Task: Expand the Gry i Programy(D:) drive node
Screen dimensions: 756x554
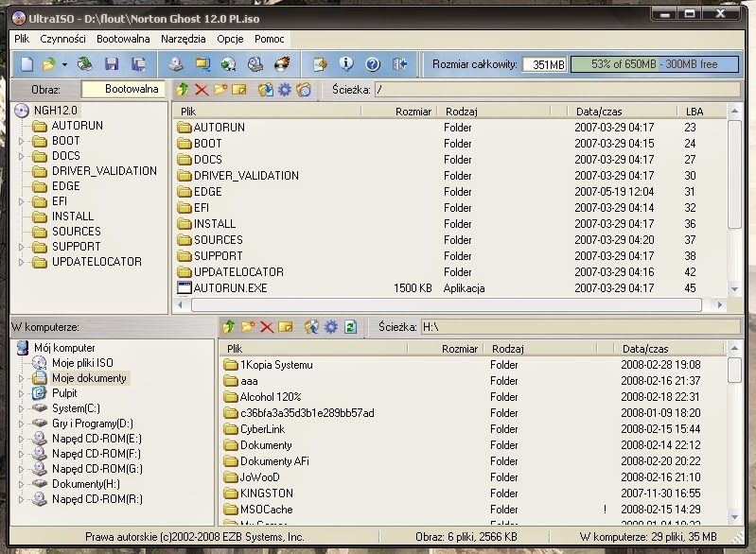Action: (x=21, y=424)
